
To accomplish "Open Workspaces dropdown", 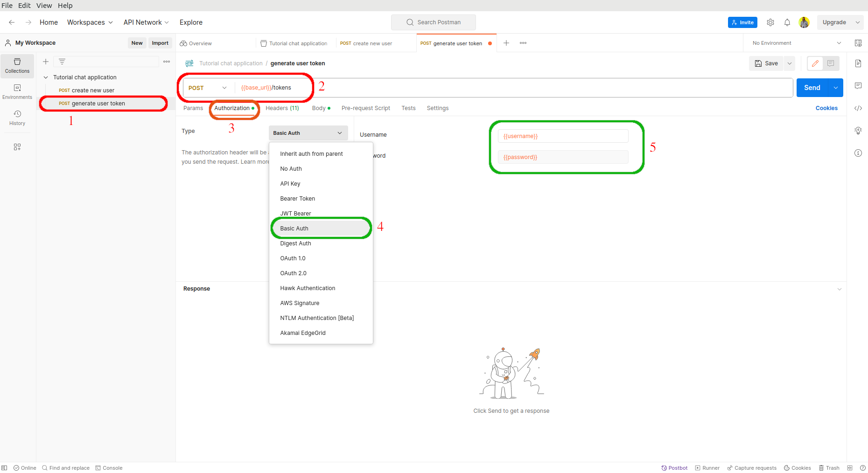I will [x=90, y=22].
